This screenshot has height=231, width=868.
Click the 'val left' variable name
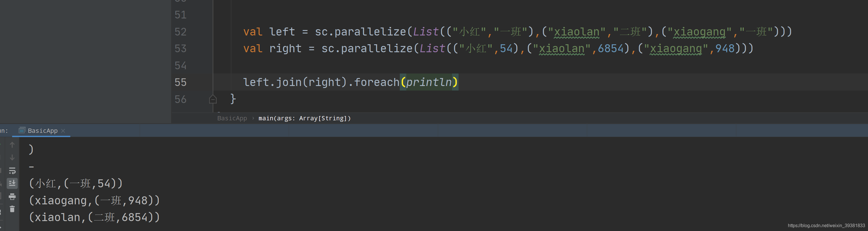[x=282, y=32]
